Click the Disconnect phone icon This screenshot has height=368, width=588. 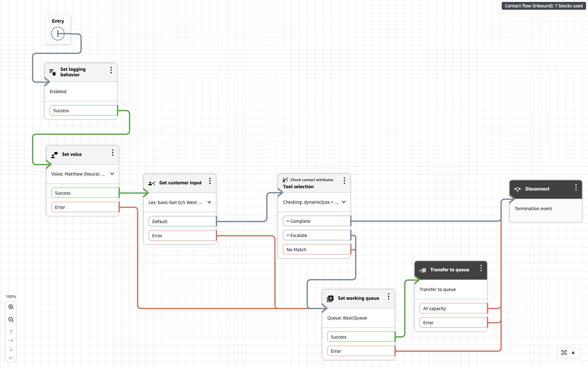pyautogui.click(x=518, y=189)
